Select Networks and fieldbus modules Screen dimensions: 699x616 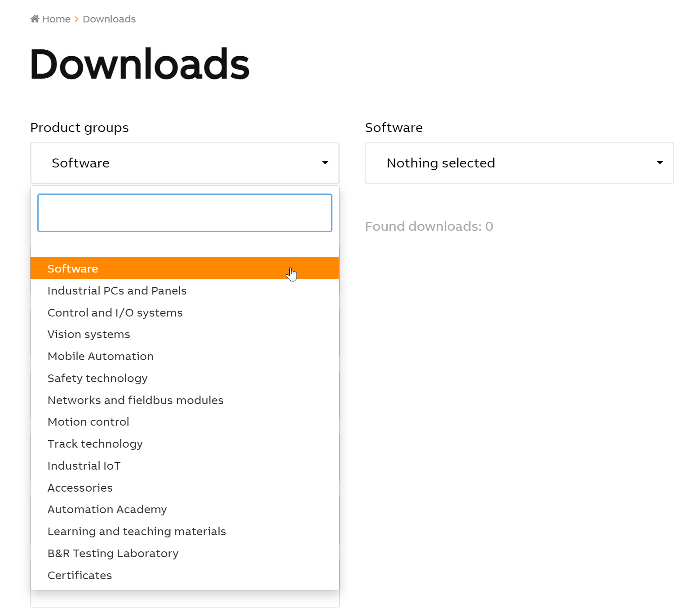coord(185,400)
